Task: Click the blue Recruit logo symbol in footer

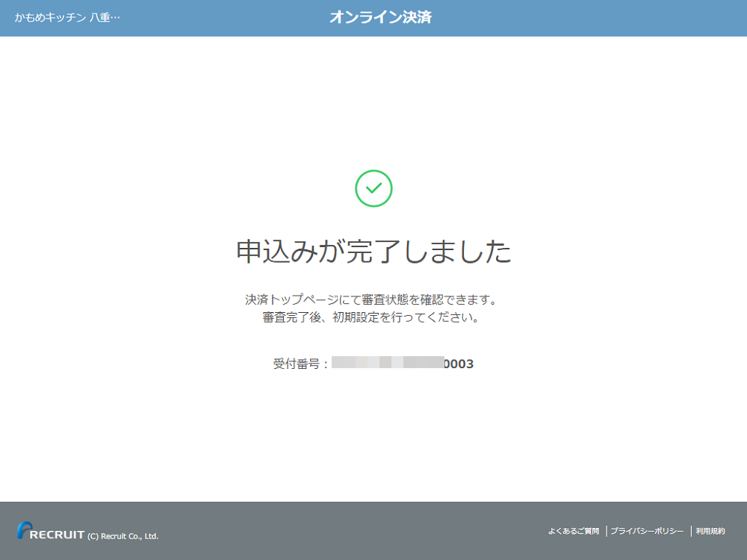Action: pos(24,530)
